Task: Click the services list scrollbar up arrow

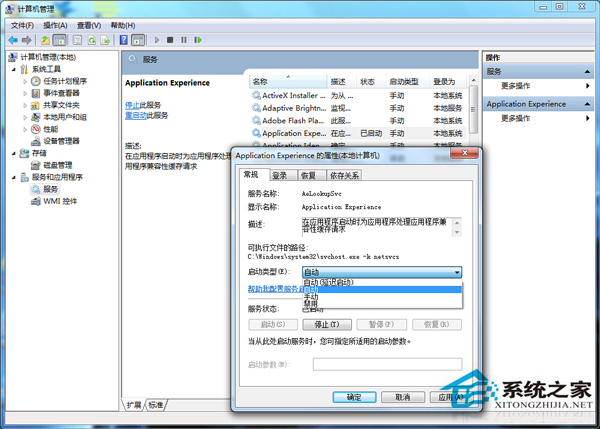Action: pos(473,80)
